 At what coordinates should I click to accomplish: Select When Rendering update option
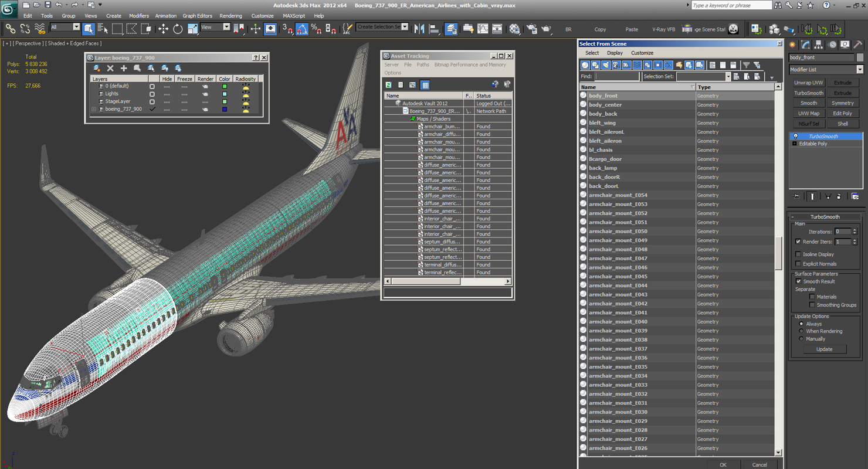tap(802, 331)
